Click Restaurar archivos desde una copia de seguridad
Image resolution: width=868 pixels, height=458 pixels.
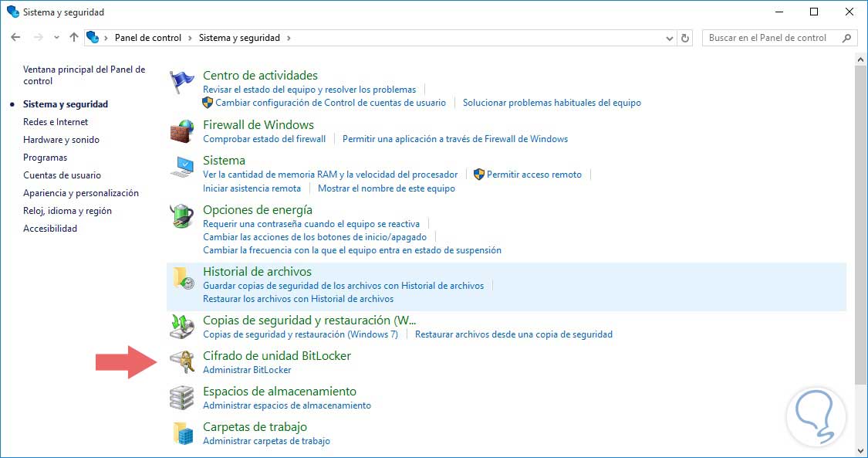(514, 334)
